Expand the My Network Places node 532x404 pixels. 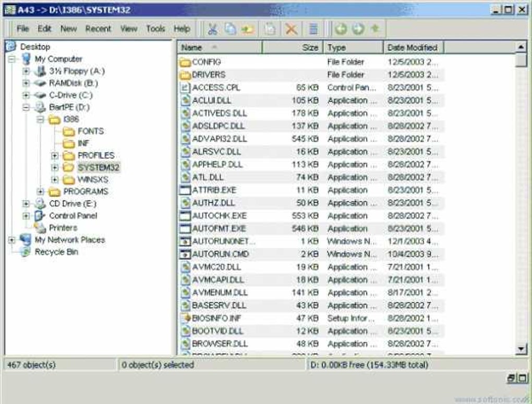(12, 240)
